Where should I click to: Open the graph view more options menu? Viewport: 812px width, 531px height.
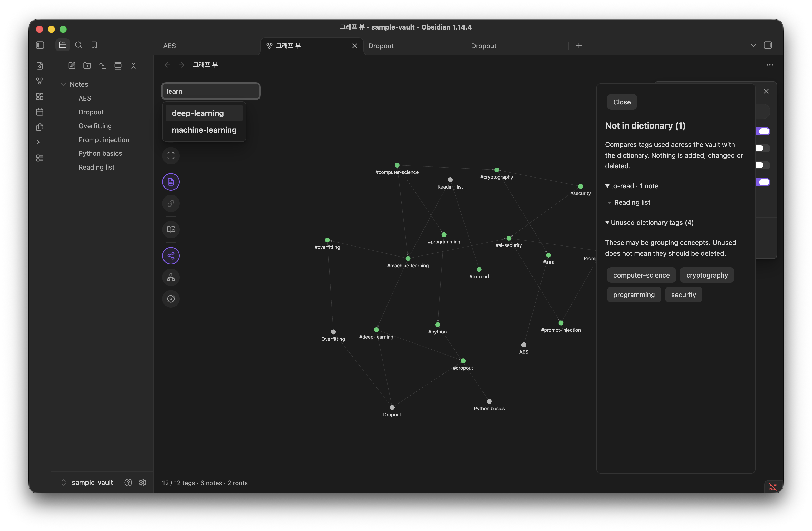770,65
